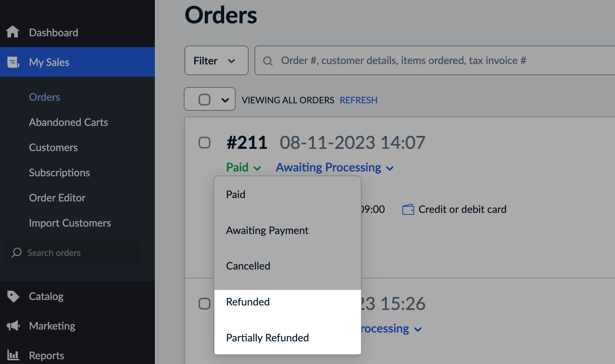615x364 pixels.
Task: Open the Filter dropdown
Action: tap(216, 60)
